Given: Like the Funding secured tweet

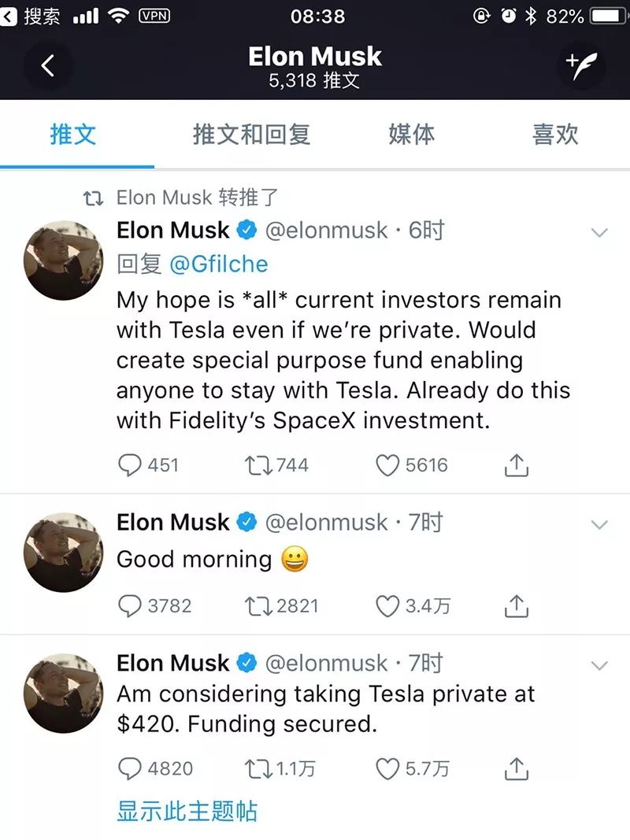Looking at the screenshot, I should 387,768.
